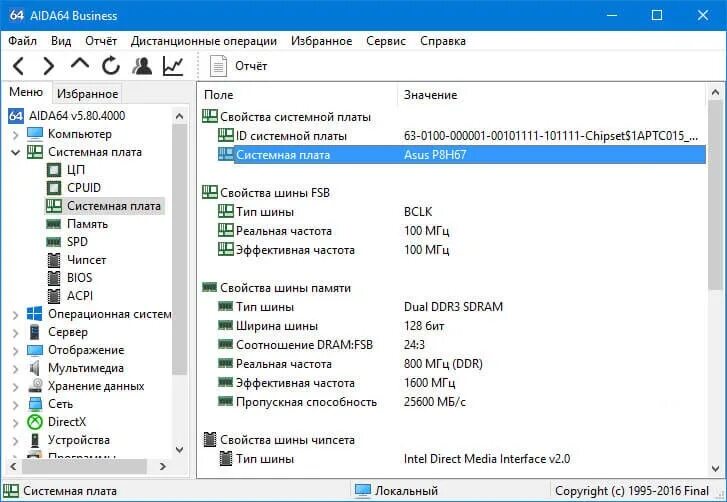Image resolution: width=727 pixels, height=502 pixels.
Task: Click the Память memory module icon
Action: coord(54,224)
